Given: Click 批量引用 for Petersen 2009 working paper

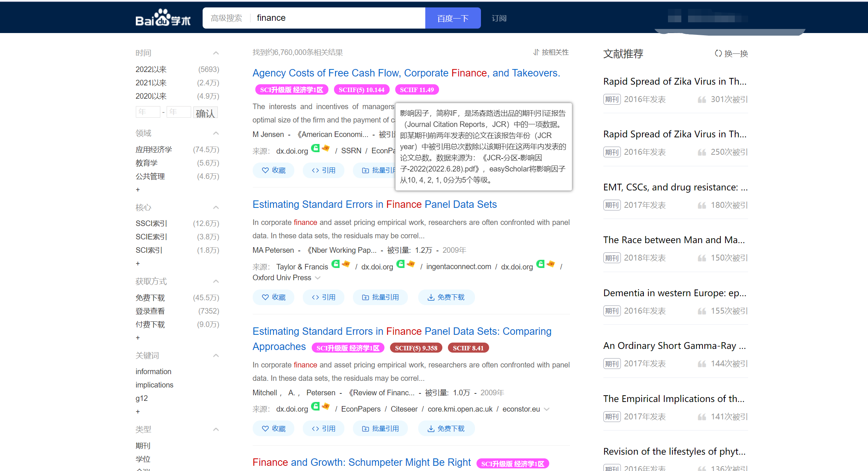Looking at the screenshot, I should (x=380, y=297).
